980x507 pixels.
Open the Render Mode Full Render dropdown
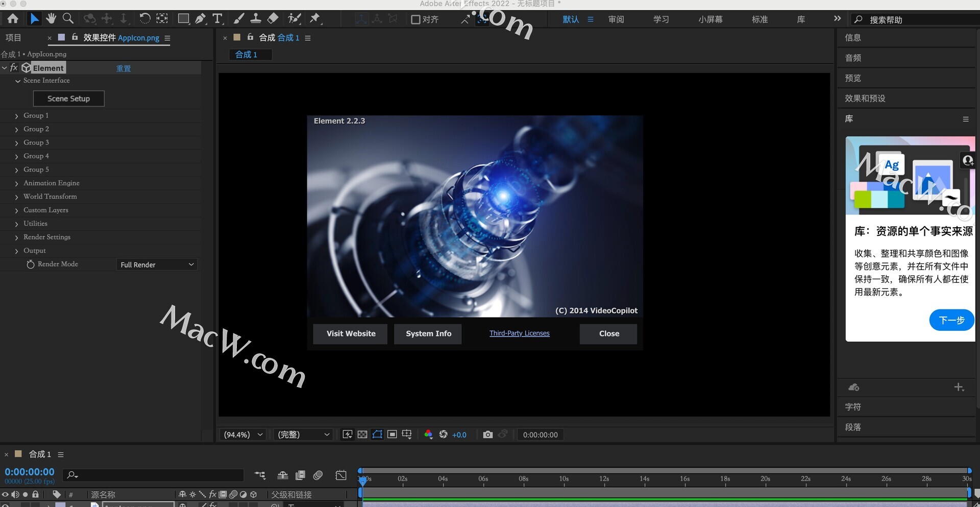pos(157,264)
